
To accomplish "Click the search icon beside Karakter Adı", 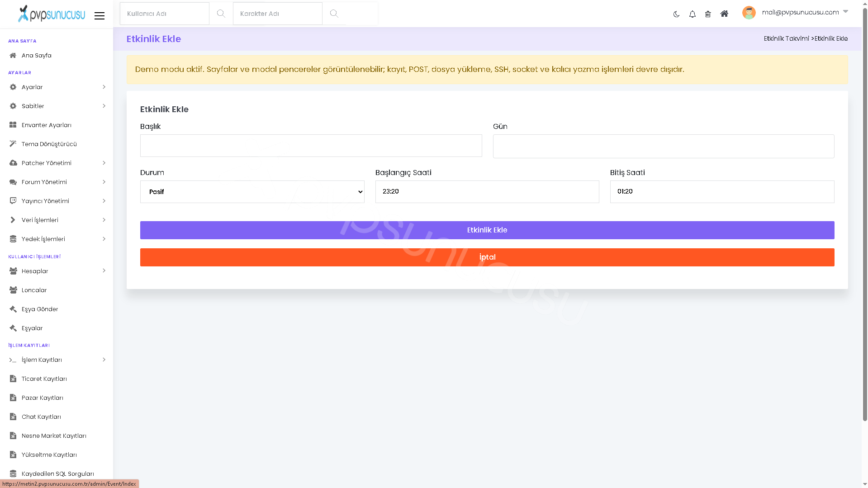I will pyautogui.click(x=334, y=14).
